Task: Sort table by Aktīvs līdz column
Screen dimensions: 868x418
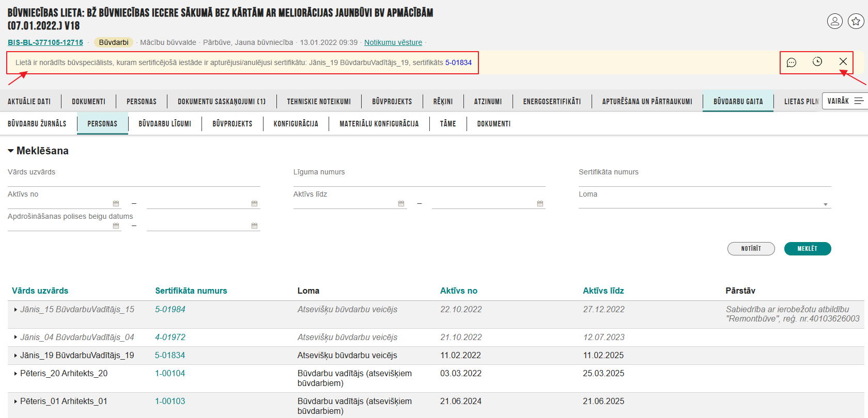Action: tap(603, 291)
